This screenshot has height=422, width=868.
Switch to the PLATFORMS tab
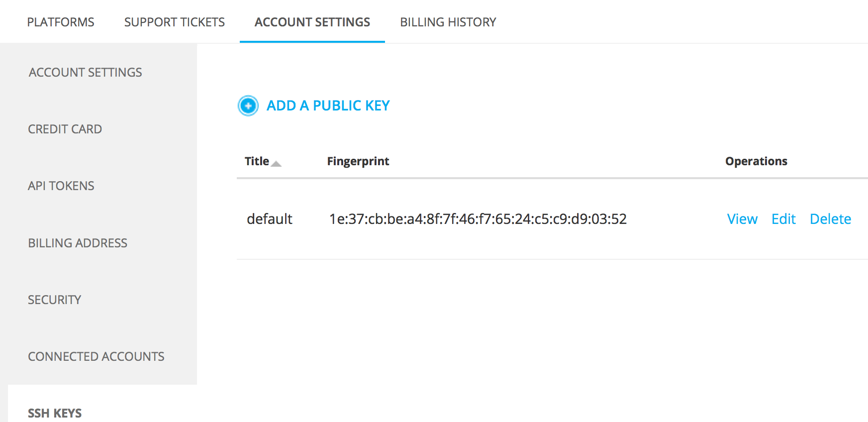(x=61, y=22)
